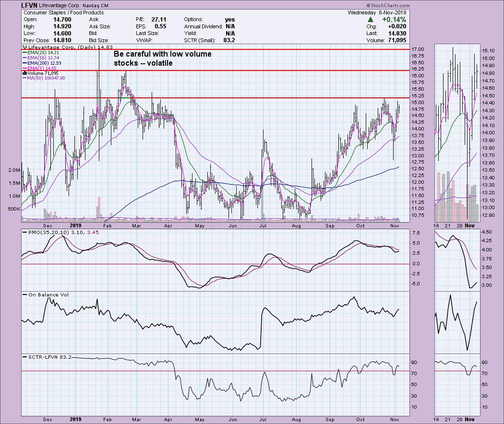
Task: Click the 17.00 price axis label
Action: 418,49
